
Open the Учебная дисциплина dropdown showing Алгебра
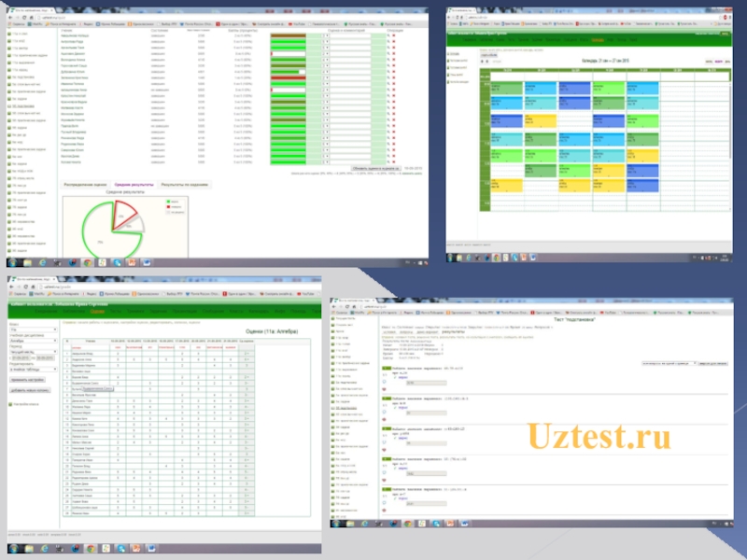click(34, 341)
